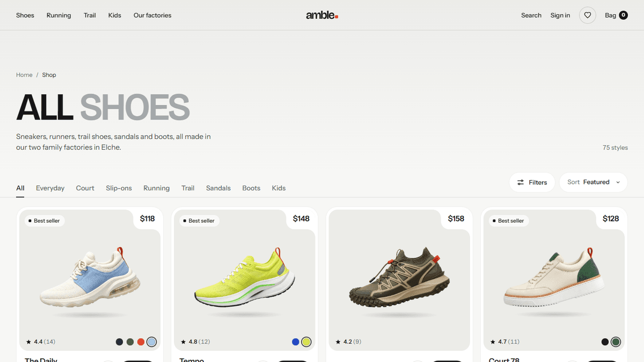Screen dimensions: 644x362
Task: Open the Shoes nav menu
Action: (x=25, y=15)
